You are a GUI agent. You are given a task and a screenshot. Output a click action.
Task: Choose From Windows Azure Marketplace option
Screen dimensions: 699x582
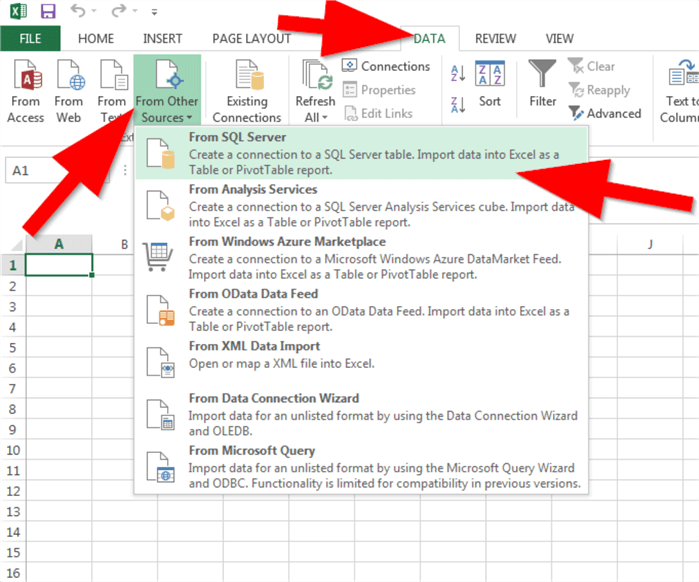362,257
